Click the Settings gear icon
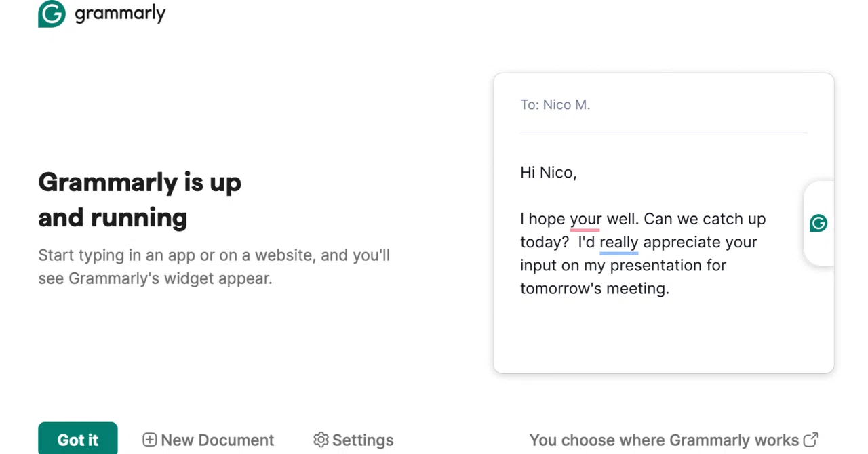Screen dimensions: 868x454 point(321,440)
